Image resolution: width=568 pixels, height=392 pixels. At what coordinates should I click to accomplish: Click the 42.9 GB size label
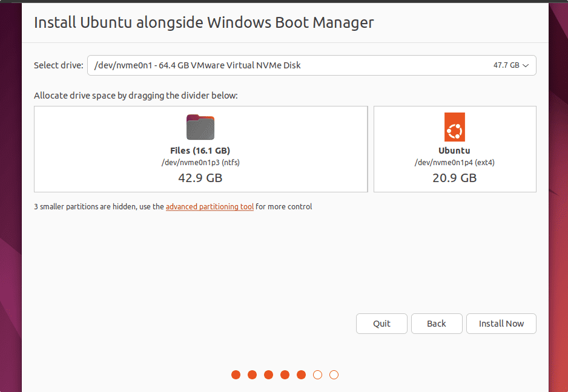point(200,178)
